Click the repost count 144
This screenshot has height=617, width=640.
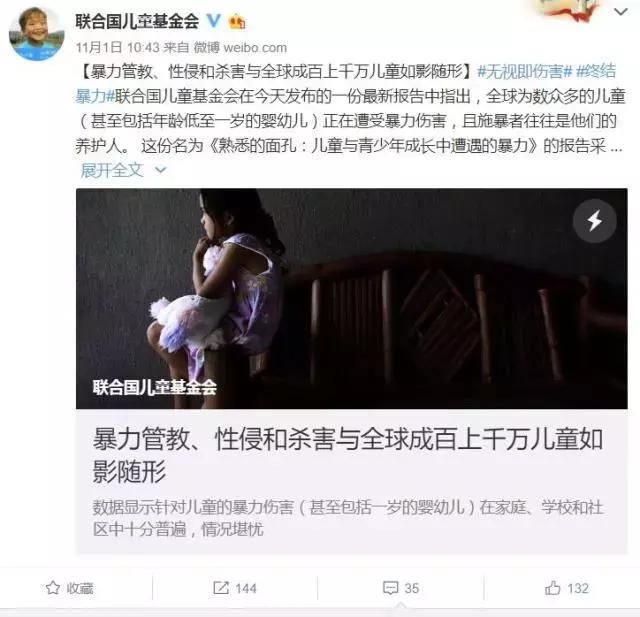[246, 588]
